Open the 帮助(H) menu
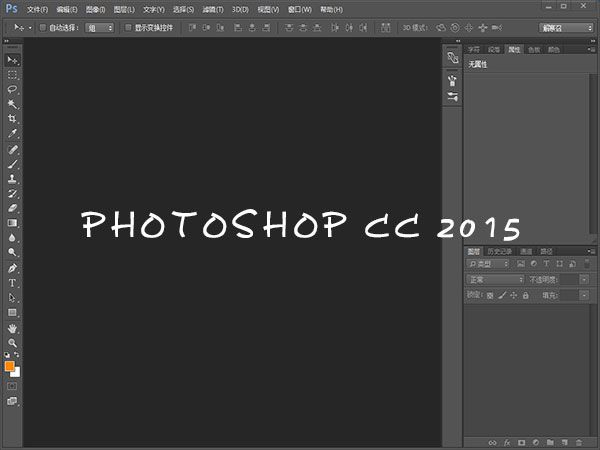The height and width of the screenshot is (450, 600). click(x=331, y=10)
